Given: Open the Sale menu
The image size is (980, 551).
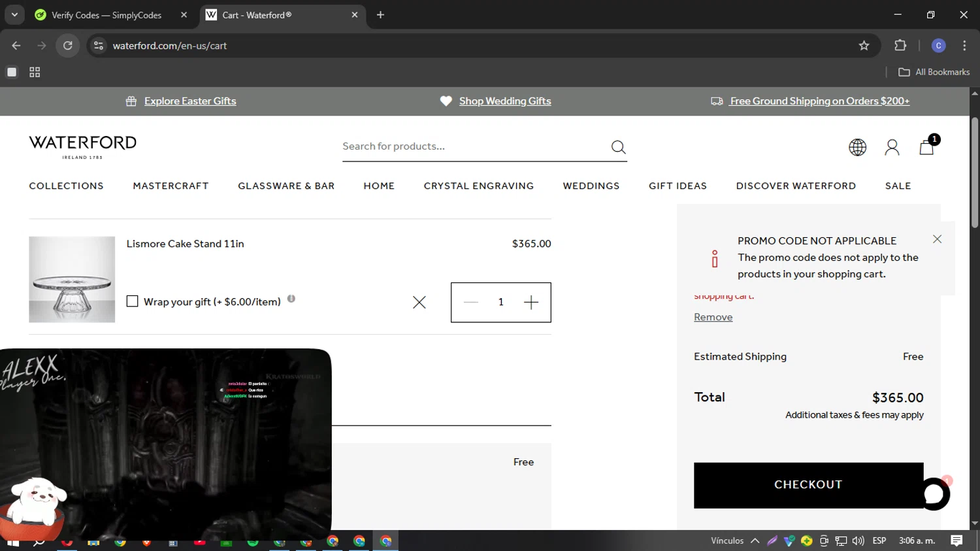Looking at the screenshot, I should pos(898,186).
